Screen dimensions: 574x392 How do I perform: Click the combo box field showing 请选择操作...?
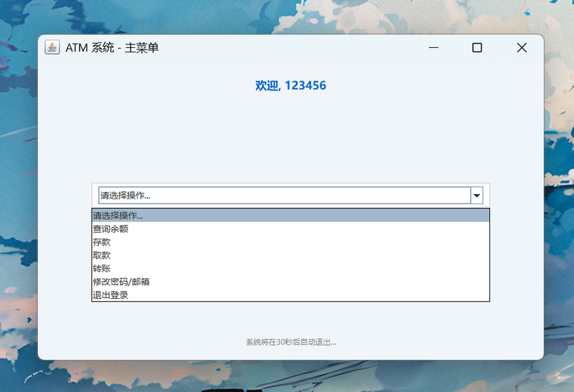[284, 195]
